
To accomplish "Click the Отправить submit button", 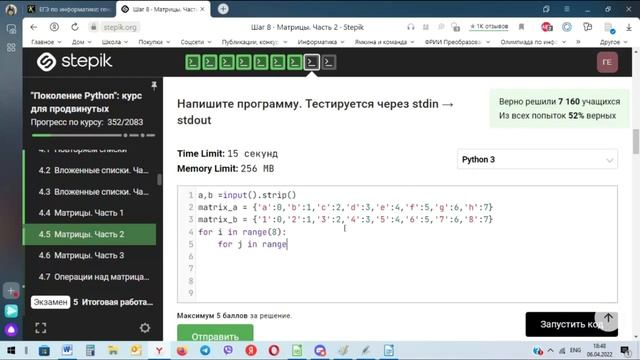I will click(215, 333).
